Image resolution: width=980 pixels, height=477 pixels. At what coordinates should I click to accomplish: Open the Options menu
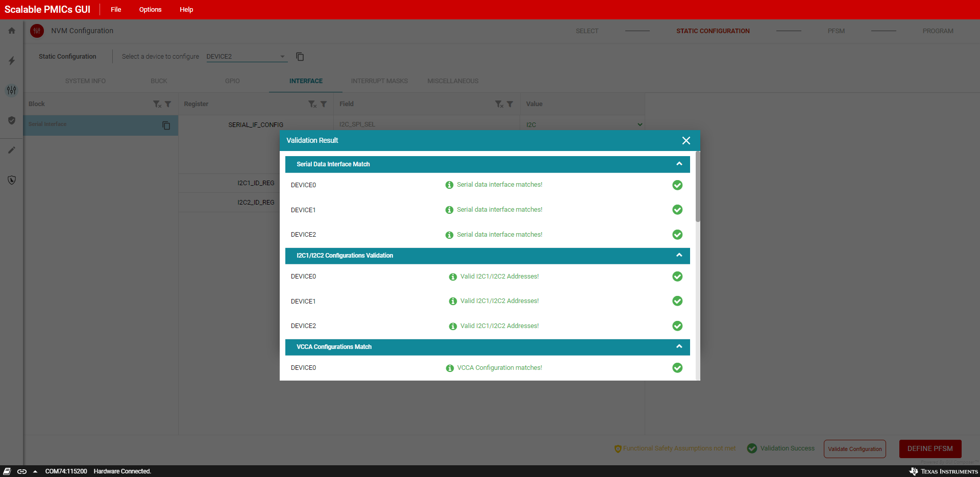[150, 10]
